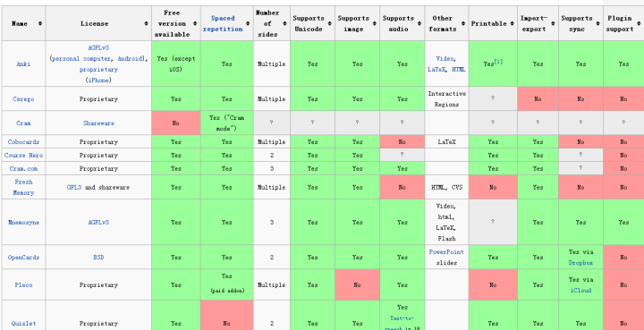Follow the iCloud link in Pleco row

580,290
